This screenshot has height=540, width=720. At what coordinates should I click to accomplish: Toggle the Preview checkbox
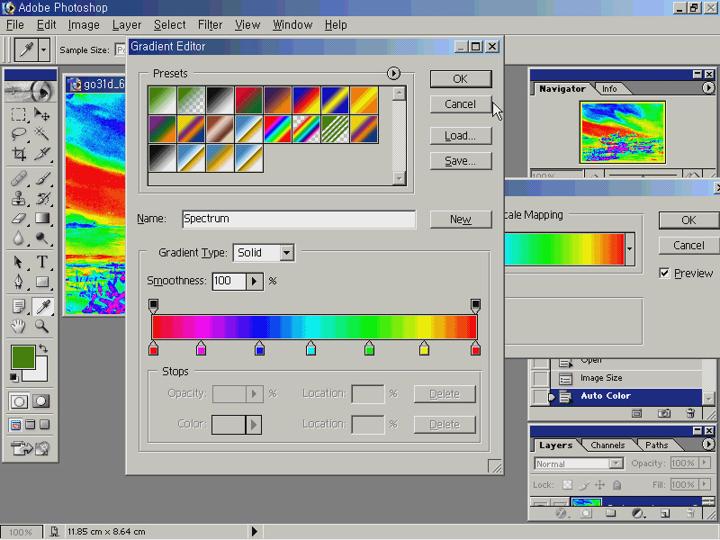point(664,273)
